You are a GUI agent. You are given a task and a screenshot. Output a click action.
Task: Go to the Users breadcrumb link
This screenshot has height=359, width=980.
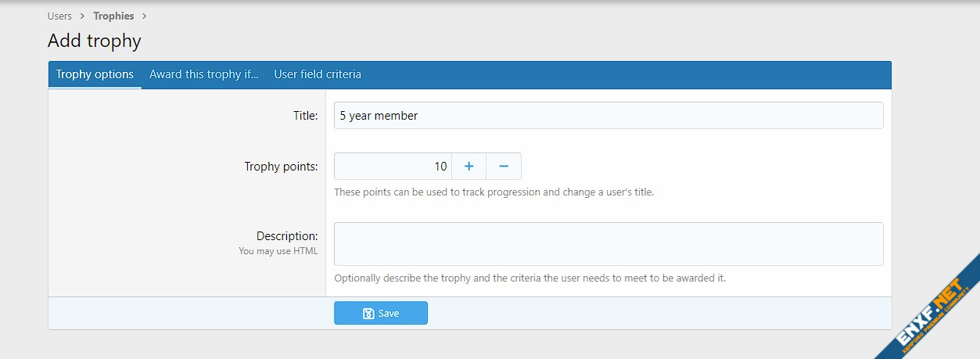click(x=59, y=16)
